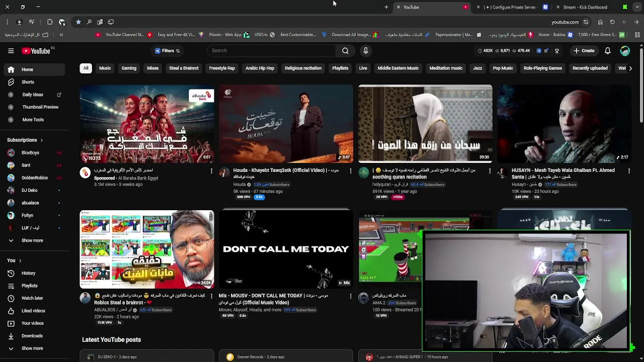Click the search magnifier button
644x362 pixels.
coord(345,51)
